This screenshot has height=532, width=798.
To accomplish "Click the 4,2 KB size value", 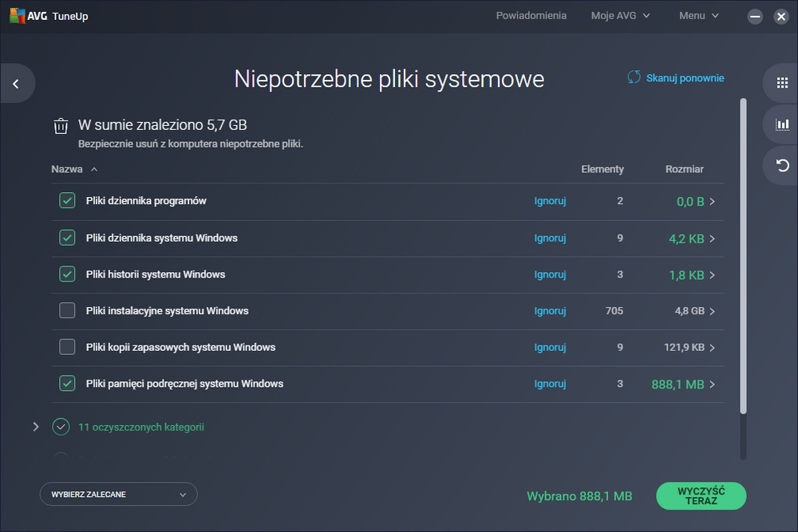I will pos(686,238).
